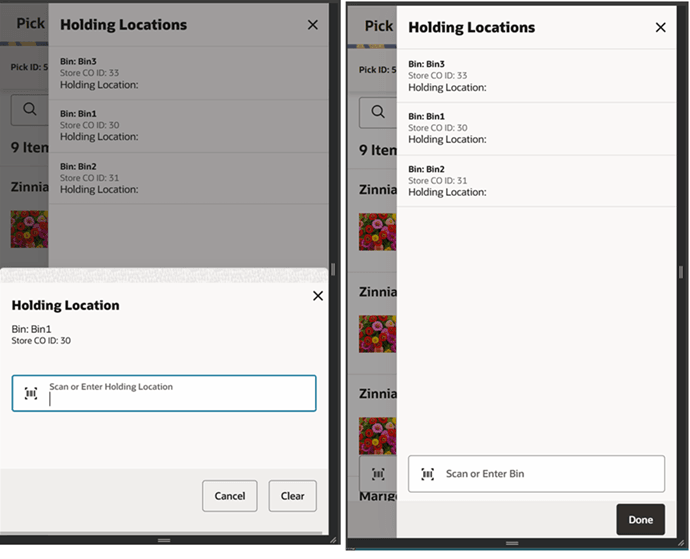690x559 pixels.
Task: Click the Done button
Action: (x=641, y=520)
